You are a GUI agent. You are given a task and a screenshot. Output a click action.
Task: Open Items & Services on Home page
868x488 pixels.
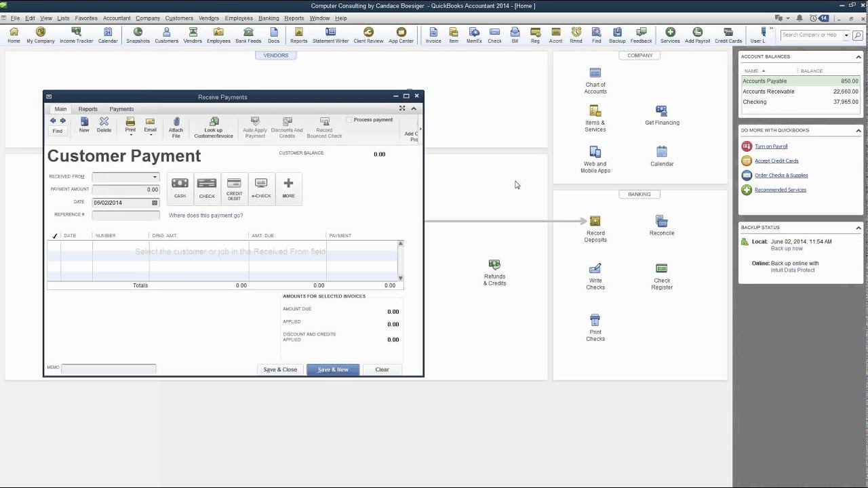coord(595,119)
